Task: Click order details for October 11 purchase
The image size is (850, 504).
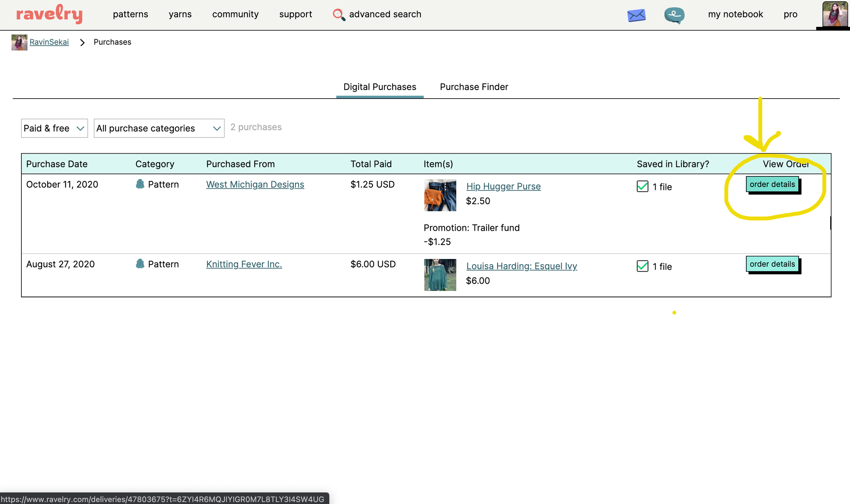Action: [772, 185]
